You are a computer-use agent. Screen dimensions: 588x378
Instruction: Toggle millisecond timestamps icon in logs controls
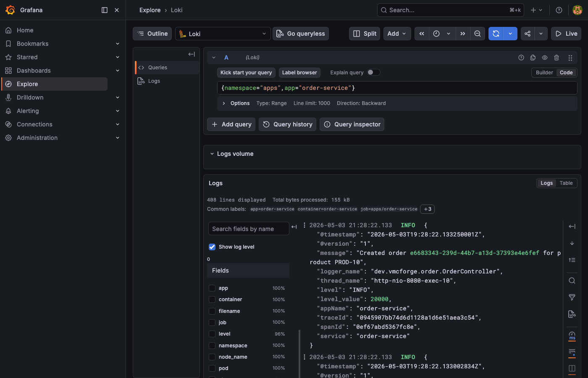click(572, 336)
